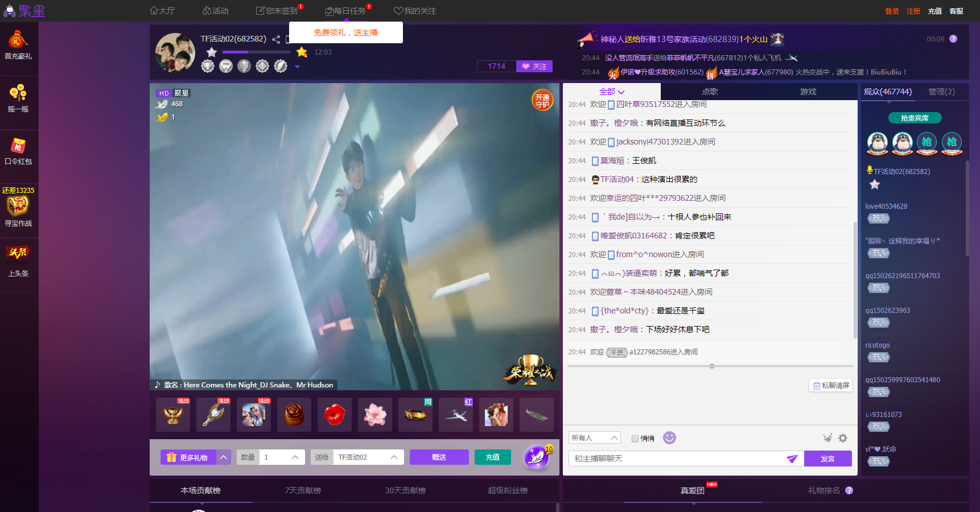Focus the 和主播聊聊天 chat input
Viewport: 980px width, 512px height.
(x=677, y=459)
